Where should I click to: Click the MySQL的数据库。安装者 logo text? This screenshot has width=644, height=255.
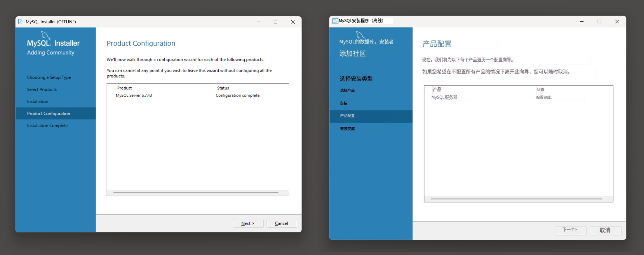pyautogui.click(x=366, y=42)
